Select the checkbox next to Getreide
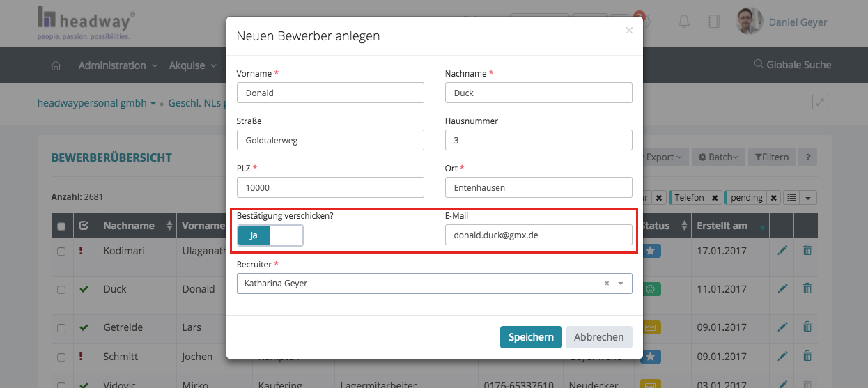Image resolution: width=868 pixels, height=388 pixels. pyautogui.click(x=61, y=328)
